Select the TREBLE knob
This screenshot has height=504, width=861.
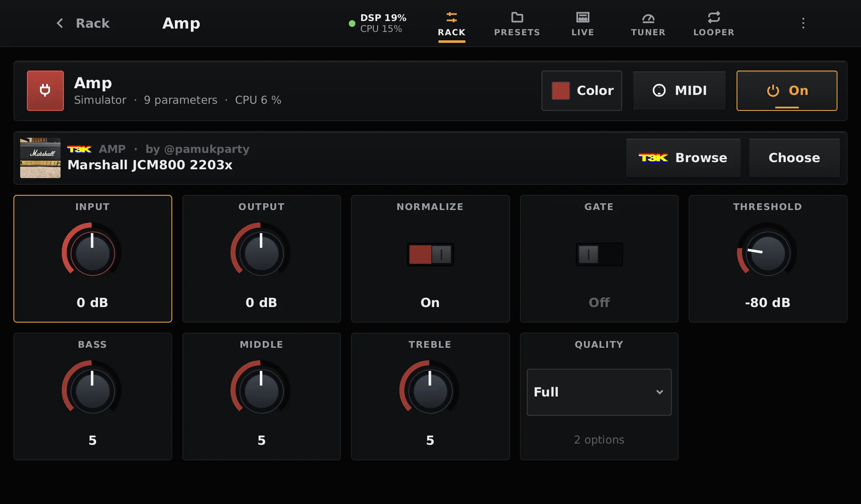pyautogui.click(x=430, y=391)
